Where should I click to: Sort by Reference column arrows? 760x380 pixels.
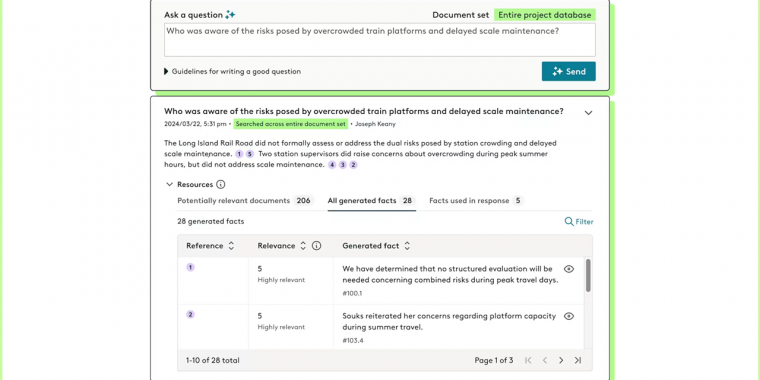[x=231, y=246]
